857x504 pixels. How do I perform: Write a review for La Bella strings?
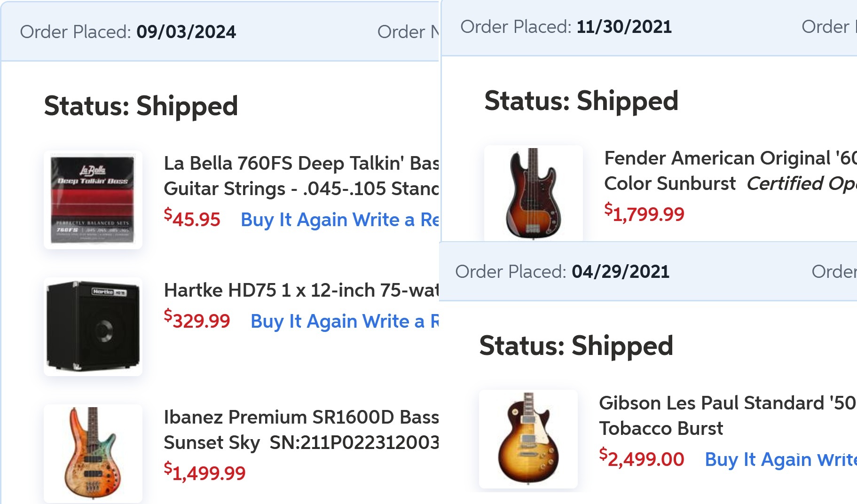[395, 220]
